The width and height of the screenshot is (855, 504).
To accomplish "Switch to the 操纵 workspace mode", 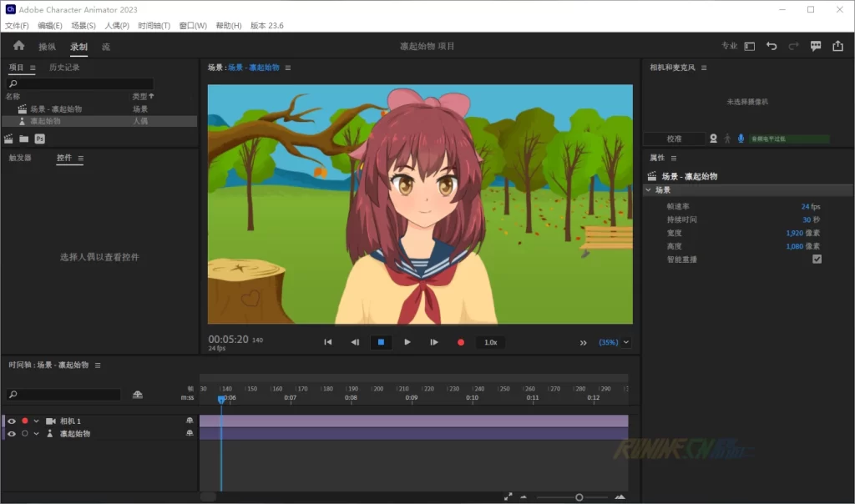I will (47, 47).
